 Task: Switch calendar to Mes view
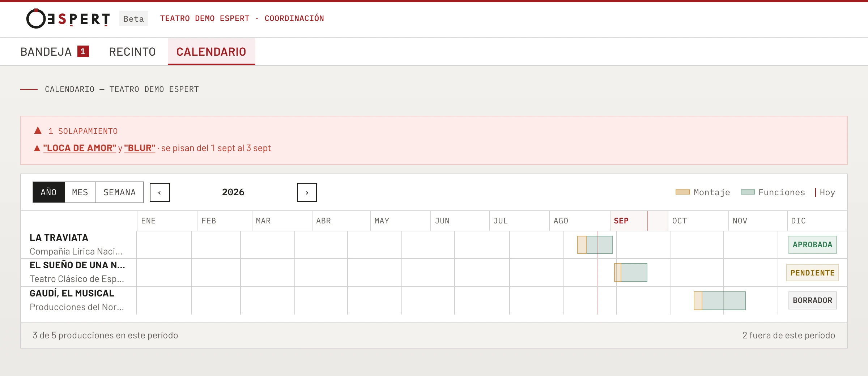[x=80, y=192]
